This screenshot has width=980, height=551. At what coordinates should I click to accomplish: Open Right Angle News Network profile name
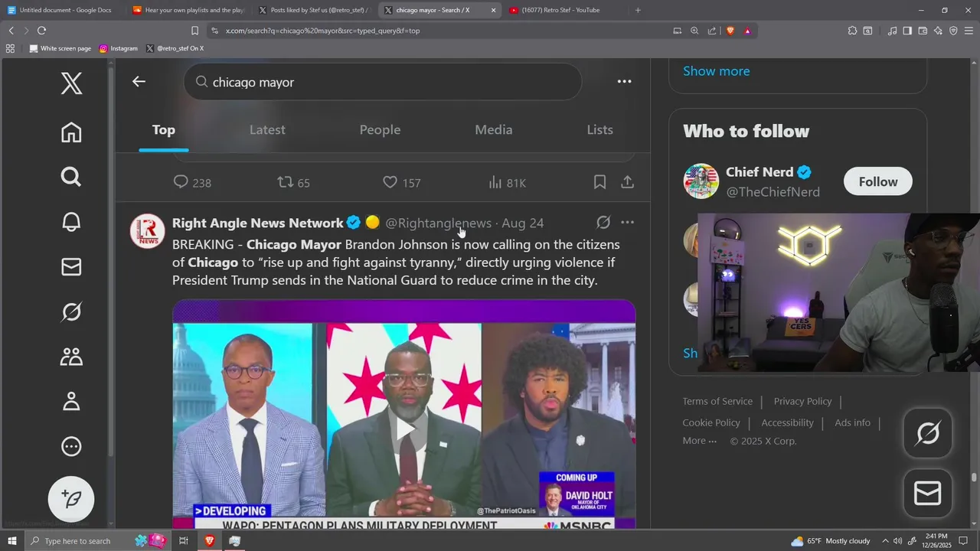click(257, 223)
